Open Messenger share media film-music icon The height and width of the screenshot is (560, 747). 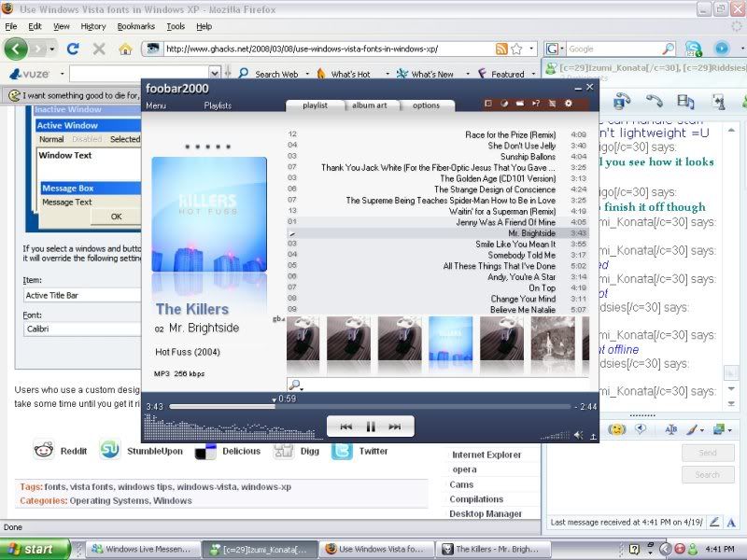pyautogui.click(x=685, y=101)
